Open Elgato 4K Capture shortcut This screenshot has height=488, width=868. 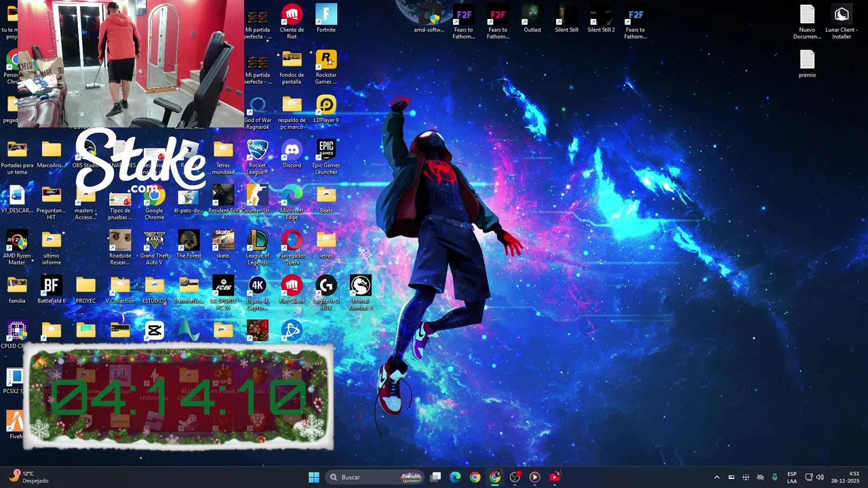click(x=257, y=293)
